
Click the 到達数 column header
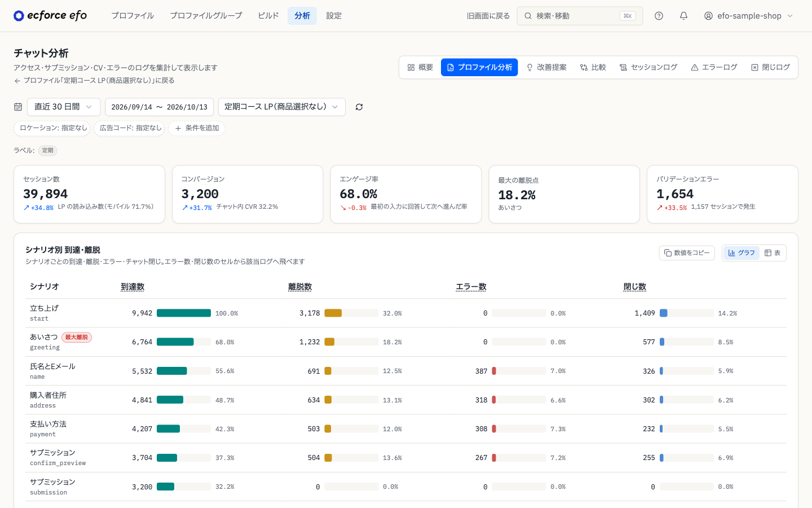pyautogui.click(x=133, y=287)
